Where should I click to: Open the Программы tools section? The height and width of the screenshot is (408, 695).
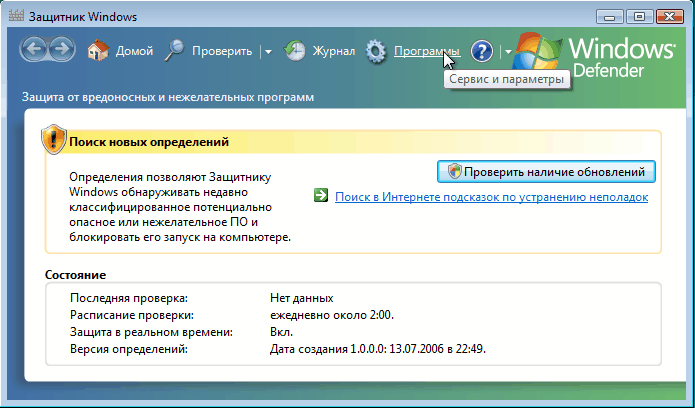click(x=427, y=51)
